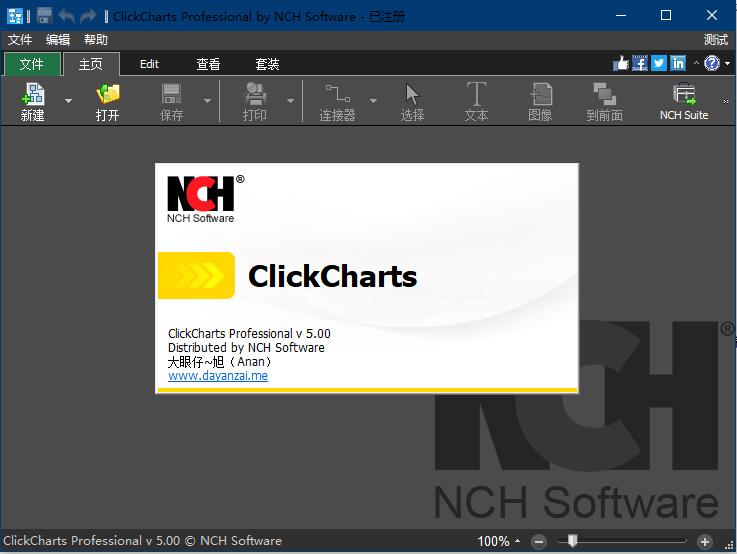Viewport: 737px width, 554px height.
Task: Open the help icon dropdown arrow
Action: coord(727,63)
